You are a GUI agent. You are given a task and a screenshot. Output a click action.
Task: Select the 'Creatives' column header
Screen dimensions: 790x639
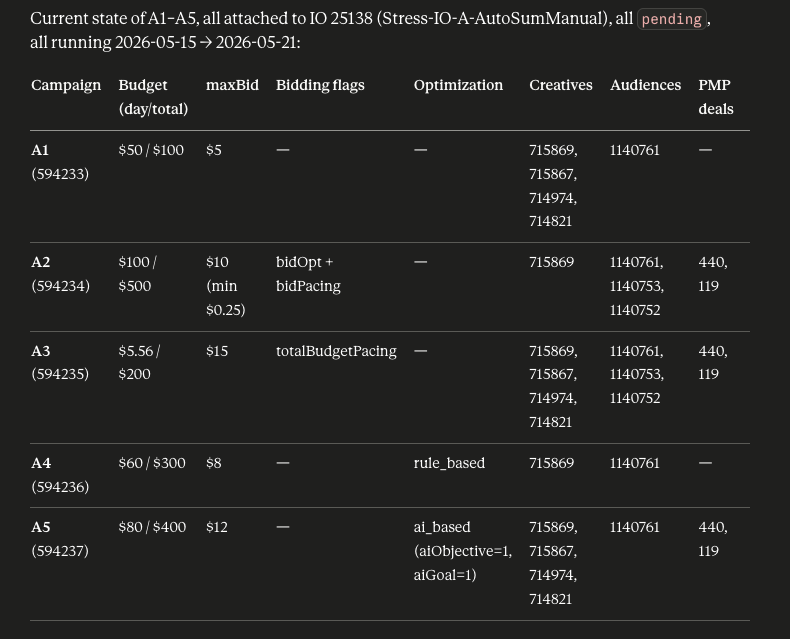[x=561, y=85]
